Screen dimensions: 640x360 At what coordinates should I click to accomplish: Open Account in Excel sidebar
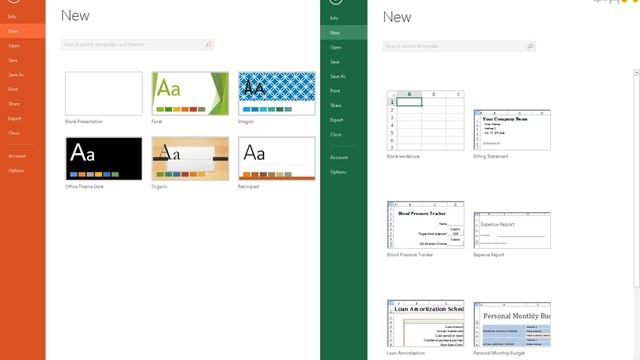coord(339,157)
